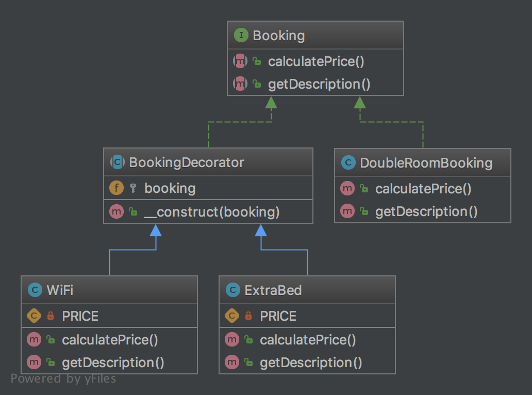The height and width of the screenshot is (395, 532).
Task: Click the green interface icon beside Booking
Action: (241, 36)
